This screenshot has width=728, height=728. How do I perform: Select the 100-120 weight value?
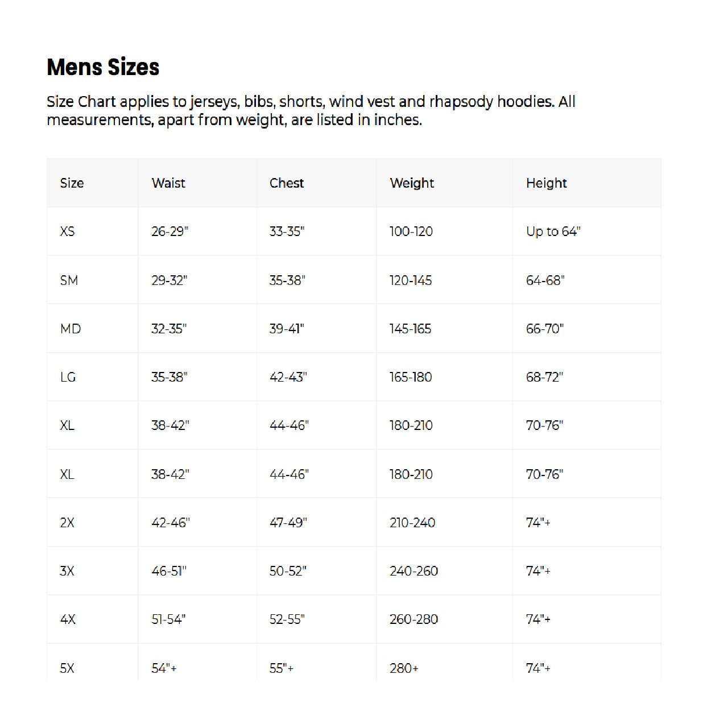pyautogui.click(x=411, y=231)
